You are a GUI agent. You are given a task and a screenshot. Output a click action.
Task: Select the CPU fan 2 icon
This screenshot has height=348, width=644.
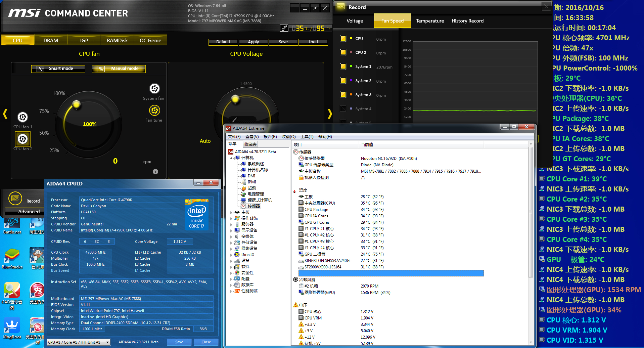point(23,139)
